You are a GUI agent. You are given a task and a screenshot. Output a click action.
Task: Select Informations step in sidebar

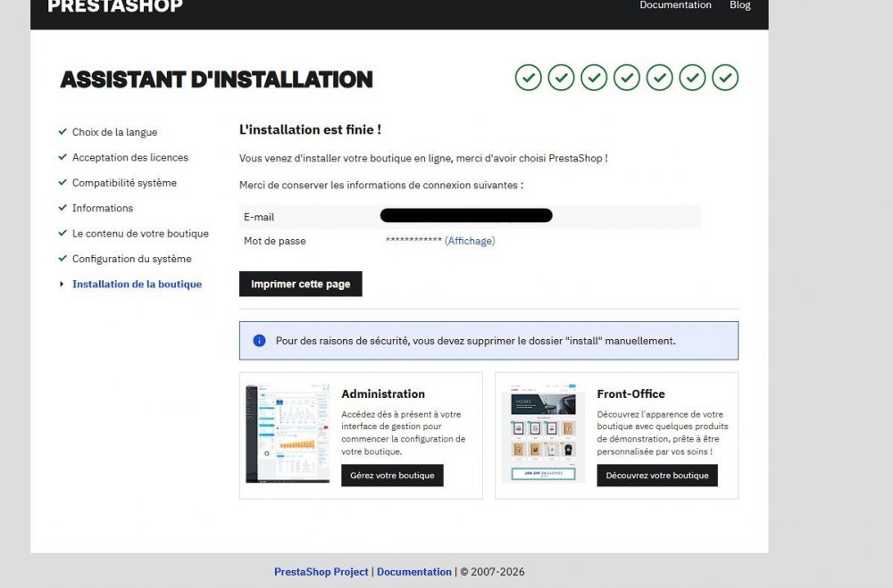pos(103,208)
